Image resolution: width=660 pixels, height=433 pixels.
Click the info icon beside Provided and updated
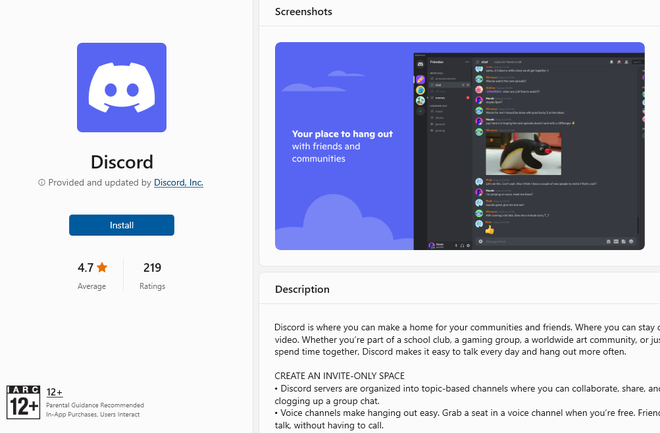click(x=42, y=183)
